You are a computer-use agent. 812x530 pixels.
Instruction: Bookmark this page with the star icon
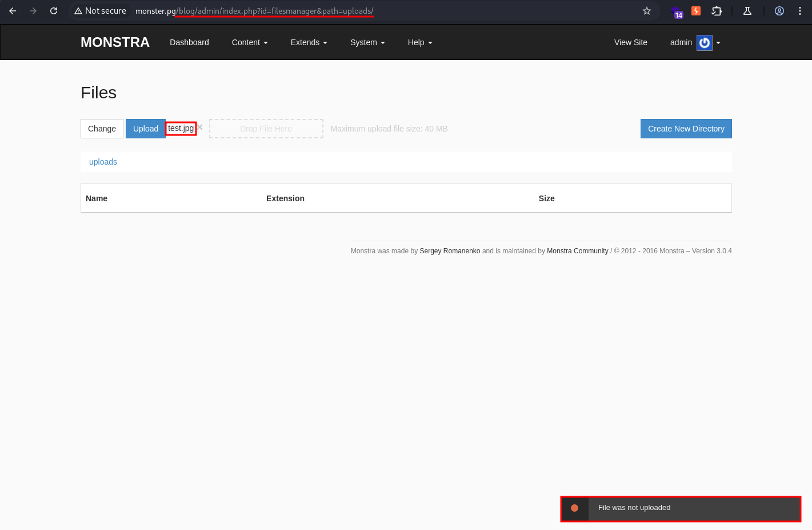click(647, 11)
